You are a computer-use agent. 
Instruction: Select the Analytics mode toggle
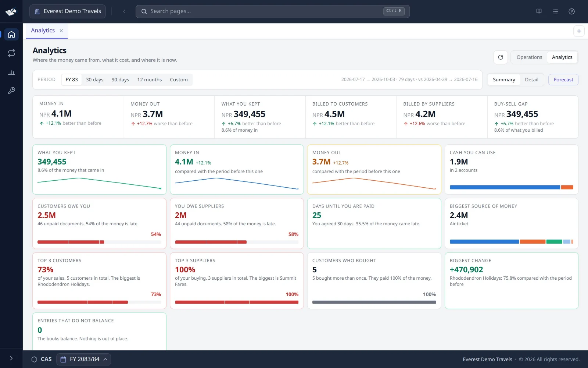[x=562, y=57]
